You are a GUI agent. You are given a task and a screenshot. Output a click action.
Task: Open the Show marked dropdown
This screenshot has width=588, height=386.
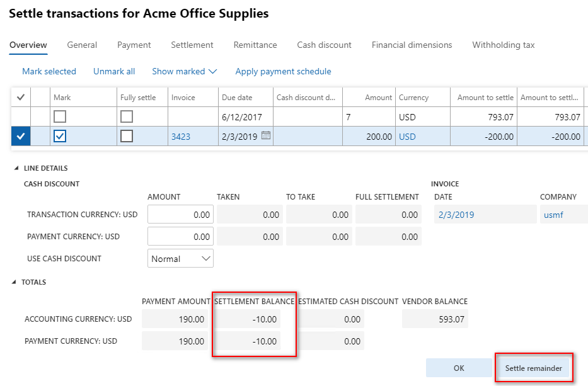click(x=184, y=71)
